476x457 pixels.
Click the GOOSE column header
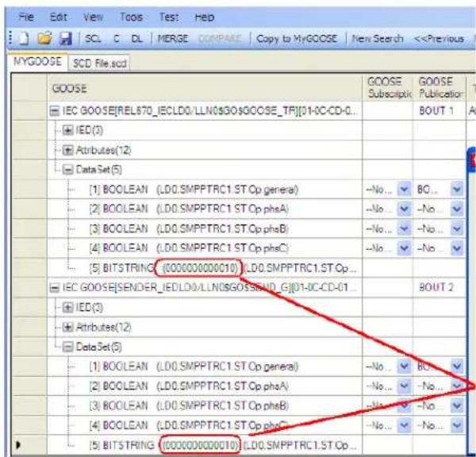pos(205,88)
